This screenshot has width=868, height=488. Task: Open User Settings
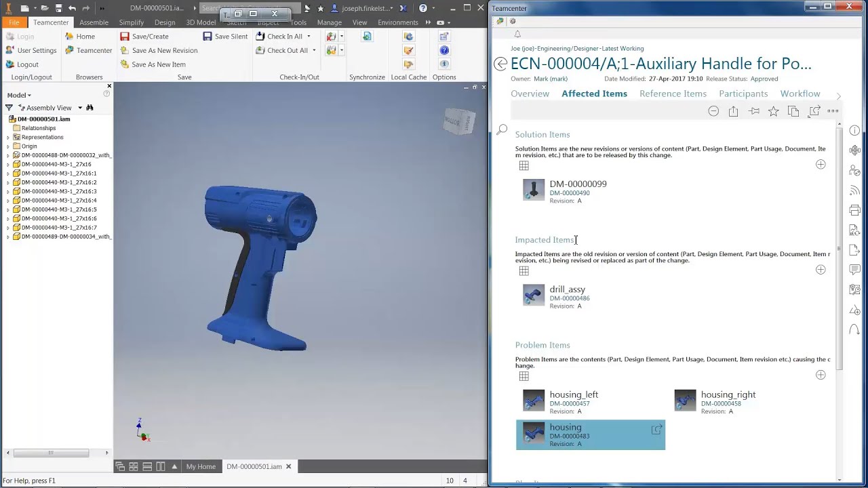click(31, 50)
